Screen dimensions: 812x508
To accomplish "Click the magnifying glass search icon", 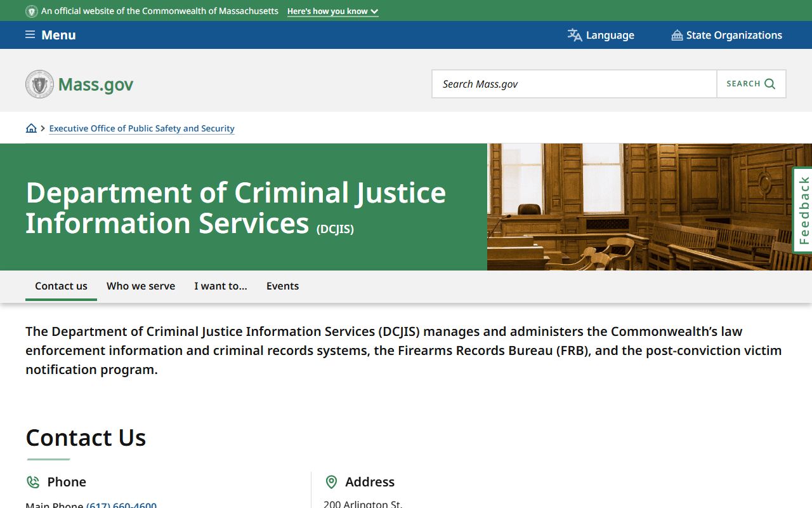I will pos(770,84).
